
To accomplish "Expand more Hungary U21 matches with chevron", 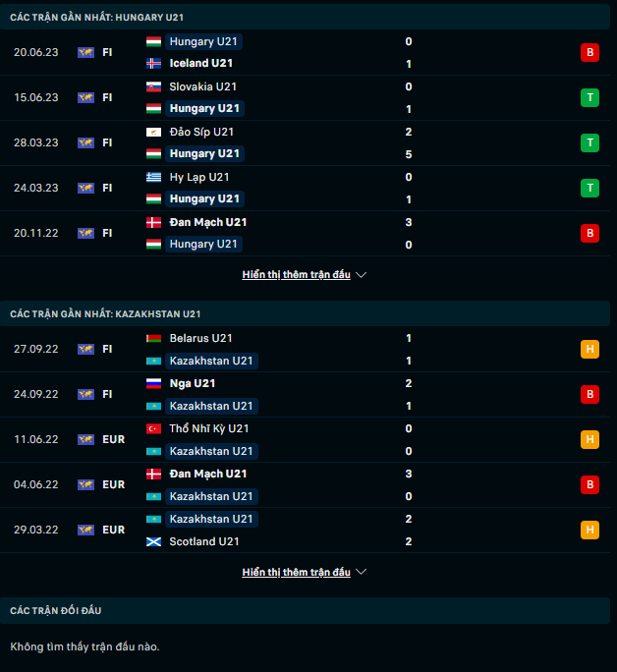I will pos(361,275).
